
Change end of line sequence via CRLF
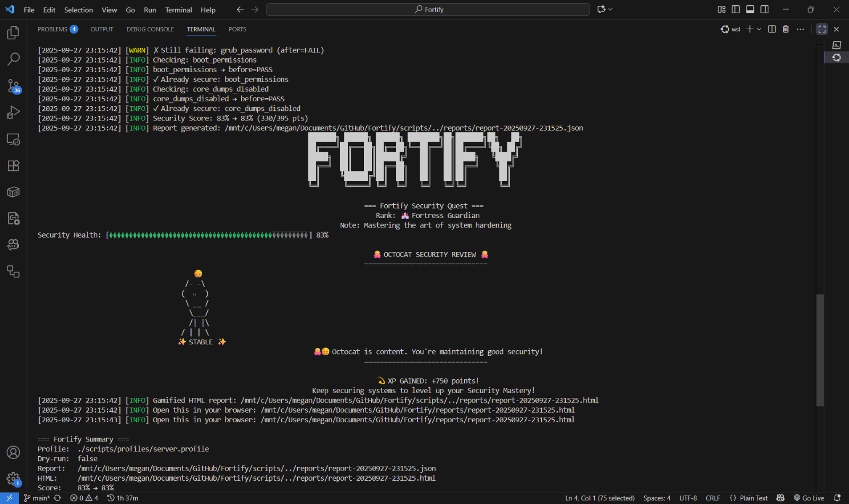[713, 498]
